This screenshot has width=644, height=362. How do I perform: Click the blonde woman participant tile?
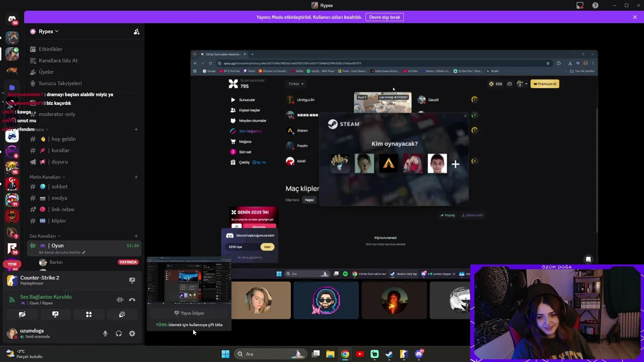click(x=261, y=300)
